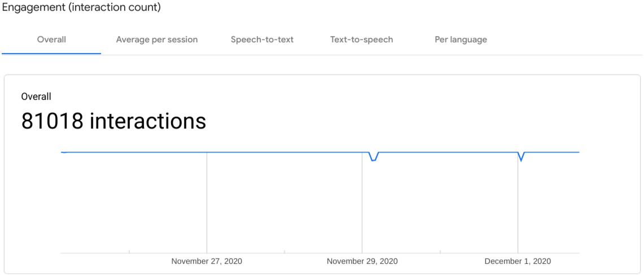Click the Engagement (interaction count) heading
Image resolution: width=644 pixels, height=279 pixels.
[x=81, y=8]
